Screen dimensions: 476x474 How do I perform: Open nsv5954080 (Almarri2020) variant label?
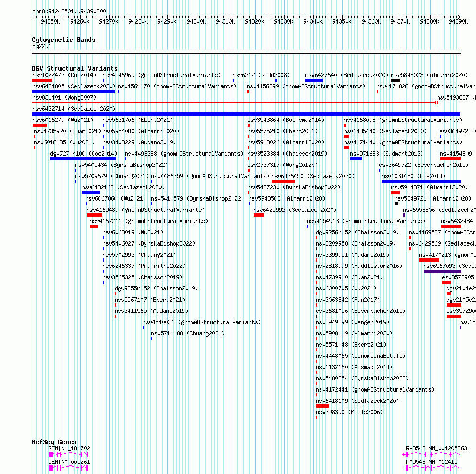pyautogui.click(x=141, y=131)
